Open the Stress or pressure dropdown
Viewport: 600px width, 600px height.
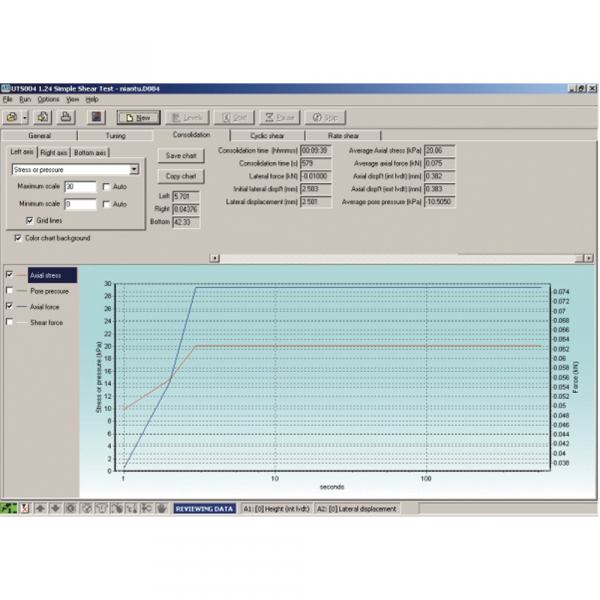pos(134,170)
